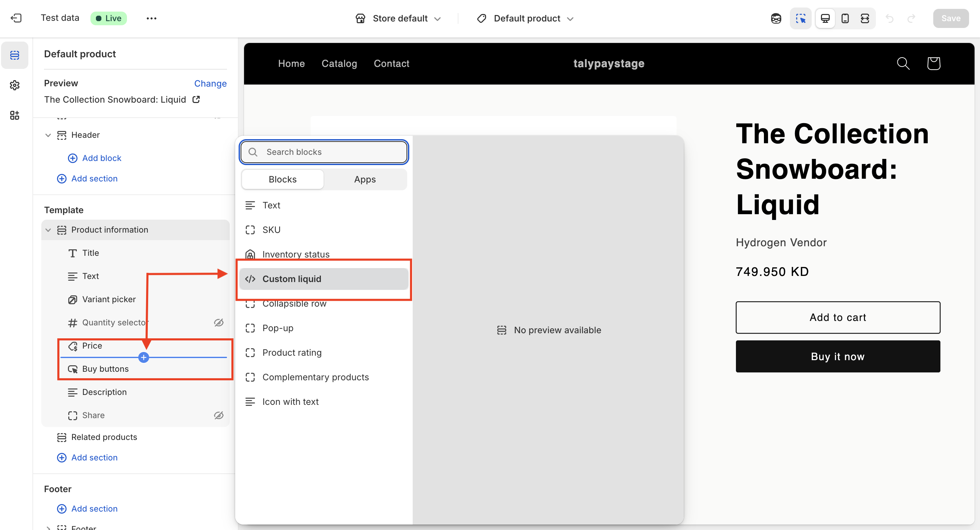The height and width of the screenshot is (530, 980).
Task: Show the hidden Share block
Action: pyautogui.click(x=219, y=415)
